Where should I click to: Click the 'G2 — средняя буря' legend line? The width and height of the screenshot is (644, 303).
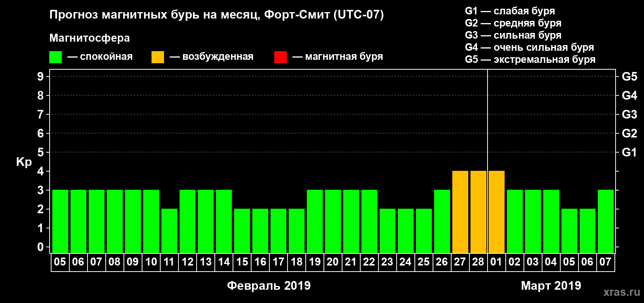tap(513, 23)
